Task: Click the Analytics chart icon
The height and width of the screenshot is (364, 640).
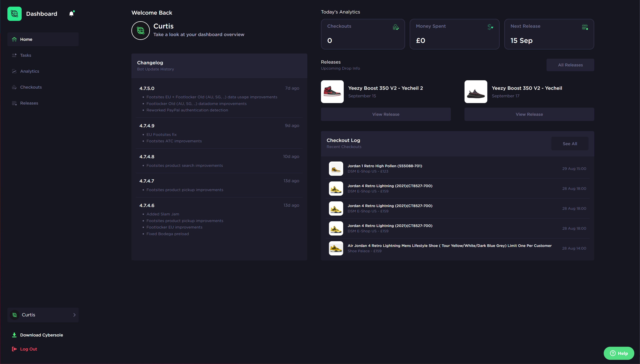Action: click(x=14, y=71)
